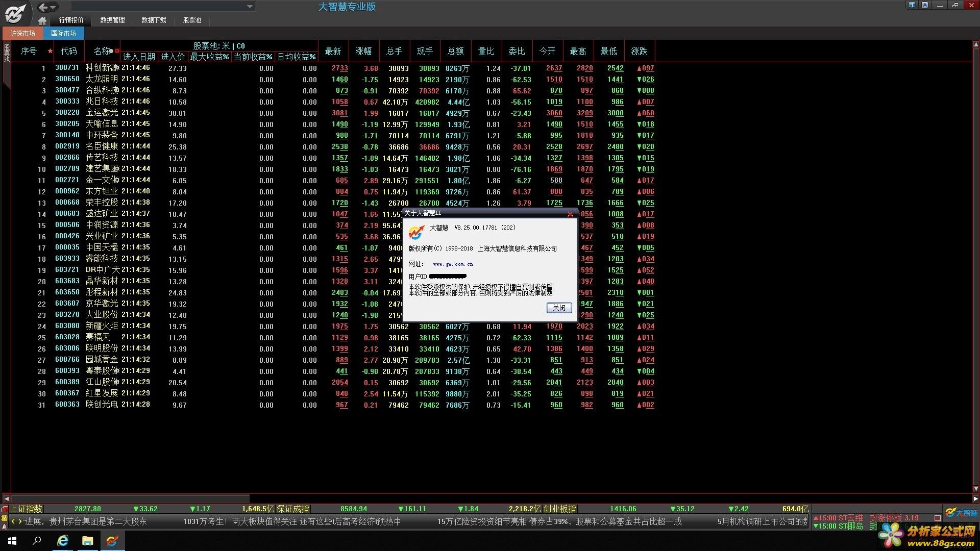Open the news headline about 1031万考生
Screen dimensions: 980x551
(x=292, y=521)
